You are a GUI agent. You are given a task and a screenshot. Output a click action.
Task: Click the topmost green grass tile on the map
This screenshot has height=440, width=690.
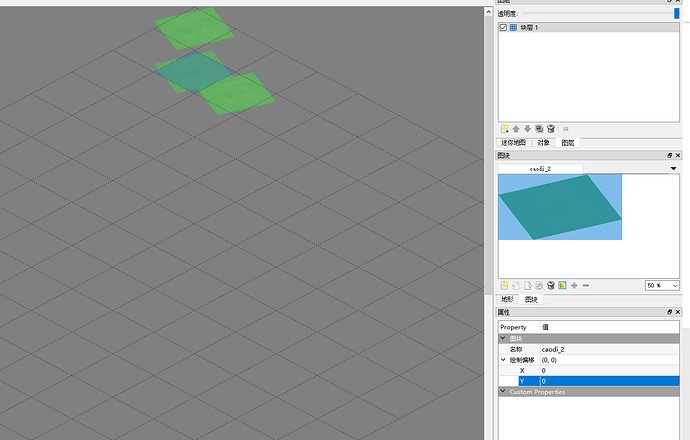(x=194, y=28)
